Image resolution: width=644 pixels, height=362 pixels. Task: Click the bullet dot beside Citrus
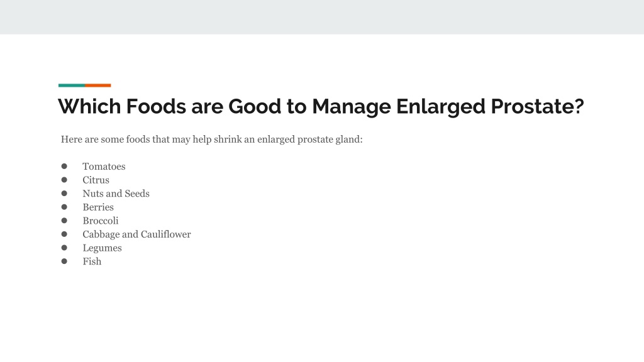pyautogui.click(x=64, y=180)
